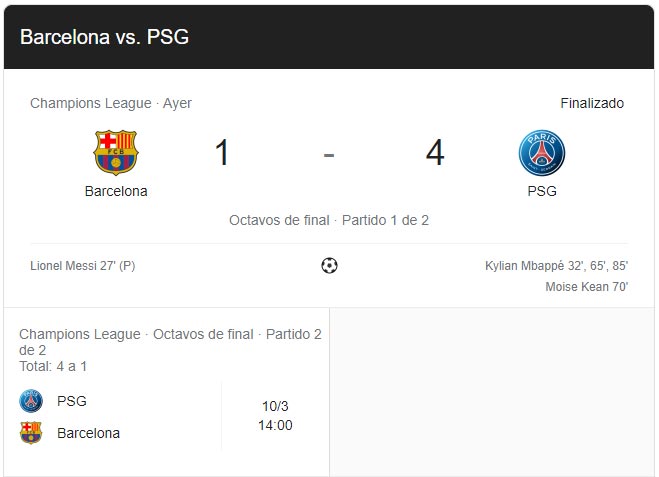Click Octavos de final · Partido 1 de 2

(x=329, y=220)
